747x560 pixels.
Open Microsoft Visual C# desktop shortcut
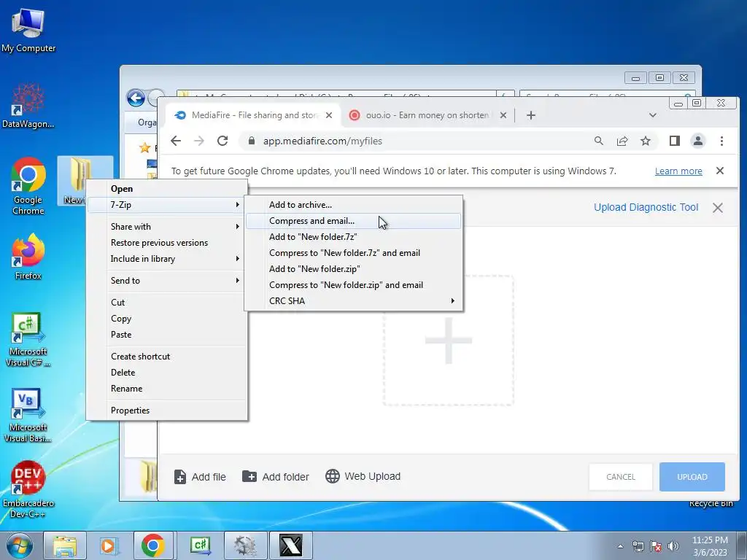28,340
